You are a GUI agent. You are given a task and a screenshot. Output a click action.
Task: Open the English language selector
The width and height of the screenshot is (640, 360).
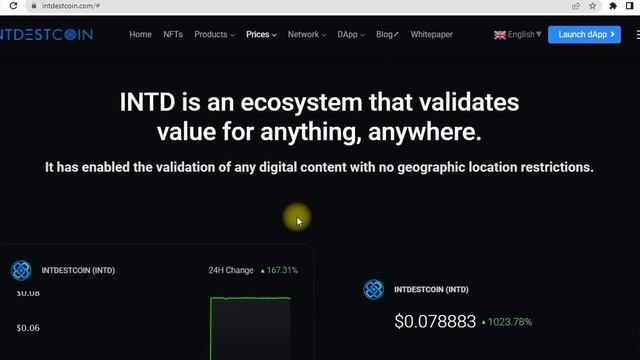click(x=524, y=35)
